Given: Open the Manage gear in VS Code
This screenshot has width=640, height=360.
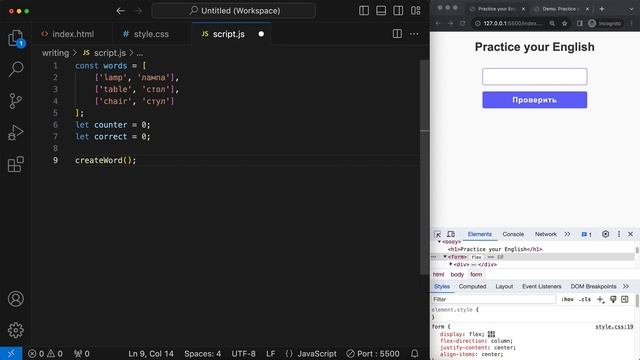Looking at the screenshot, I should pyautogui.click(x=16, y=330).
